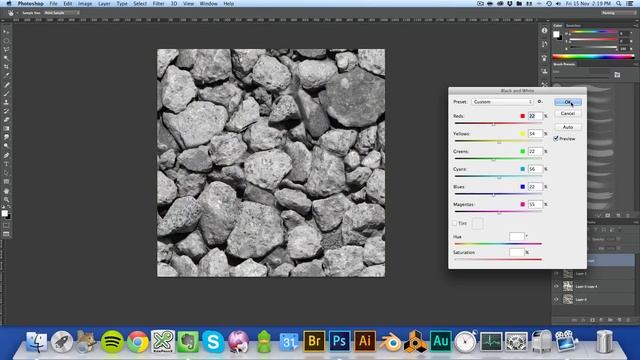
Task: Open the Edit menu
Action: [68, 4]
